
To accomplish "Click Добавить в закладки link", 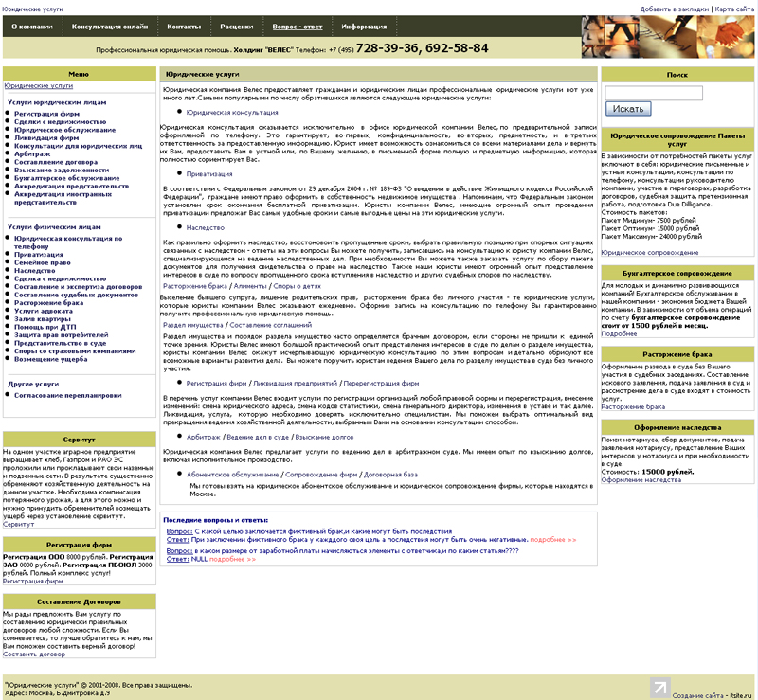I will click(674, 9).
